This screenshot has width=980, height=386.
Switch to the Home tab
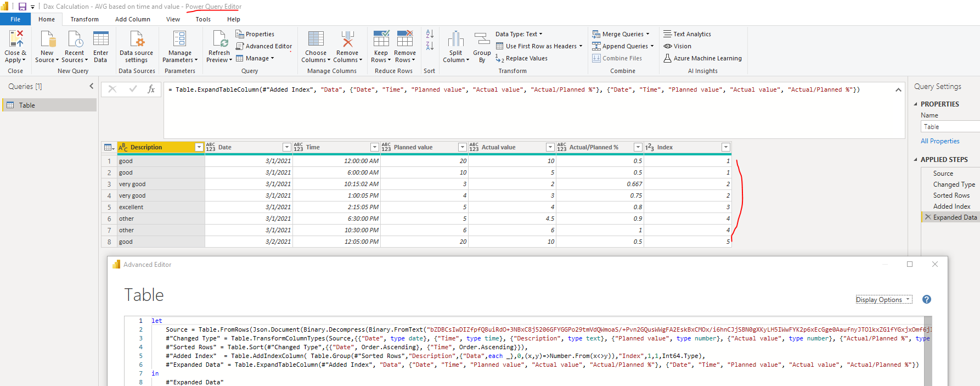(47, 19)
